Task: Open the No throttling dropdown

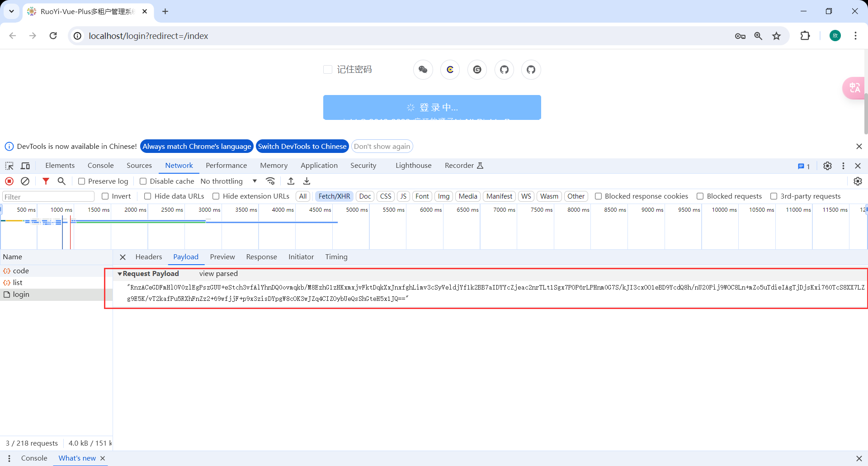Action: (x=228, y=181)
